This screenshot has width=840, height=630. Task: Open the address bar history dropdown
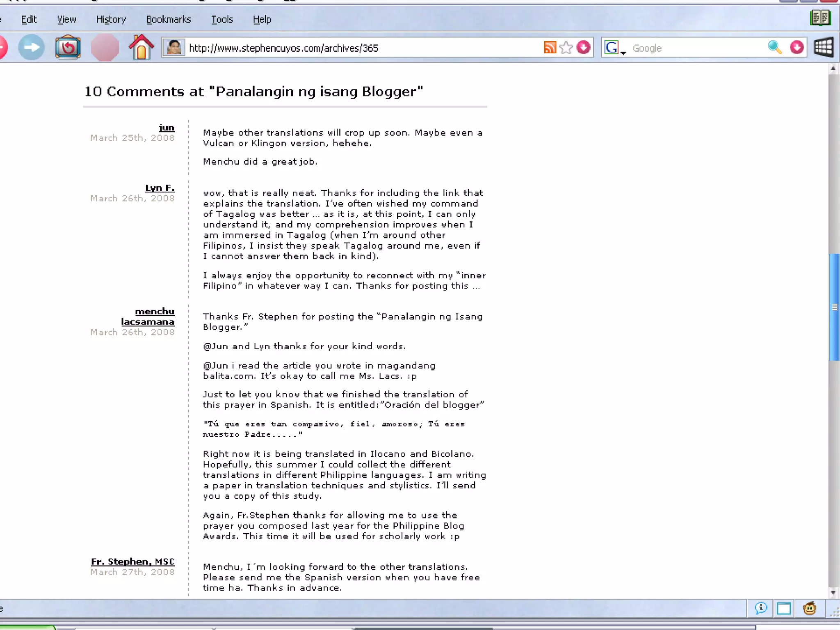(583, 48)
